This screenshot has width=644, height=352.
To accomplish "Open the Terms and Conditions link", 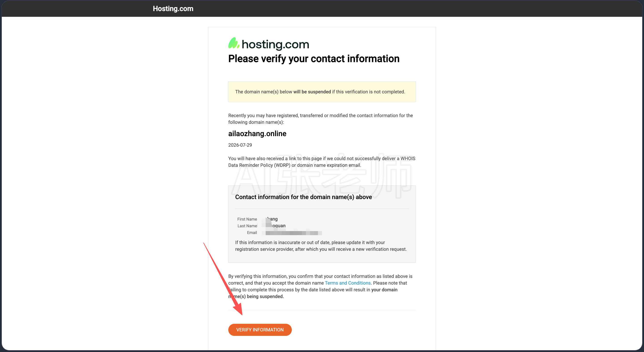I will pos(347,283).
